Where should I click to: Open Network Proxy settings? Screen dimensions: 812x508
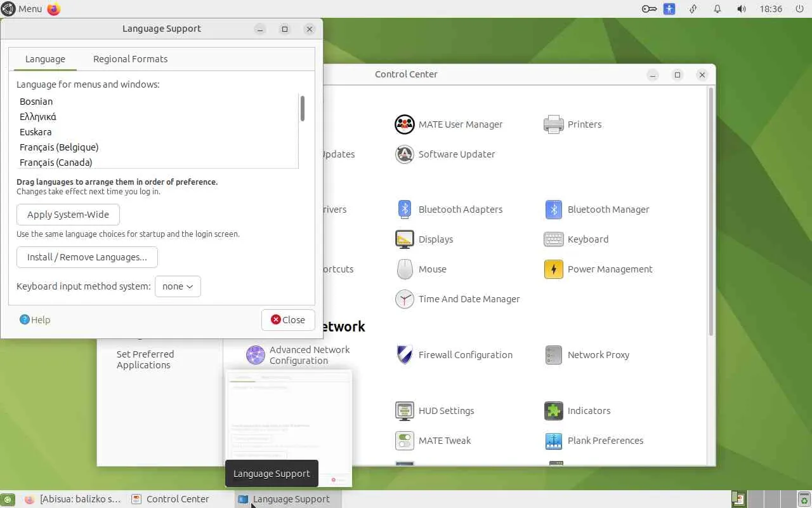pyautogui.click(x=587, y=355)
